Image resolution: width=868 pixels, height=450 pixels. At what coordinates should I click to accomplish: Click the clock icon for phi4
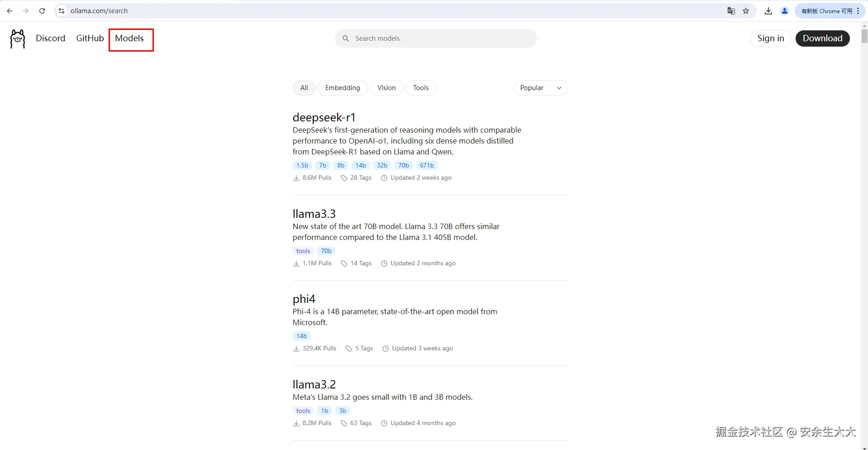[x=386, y=349]
